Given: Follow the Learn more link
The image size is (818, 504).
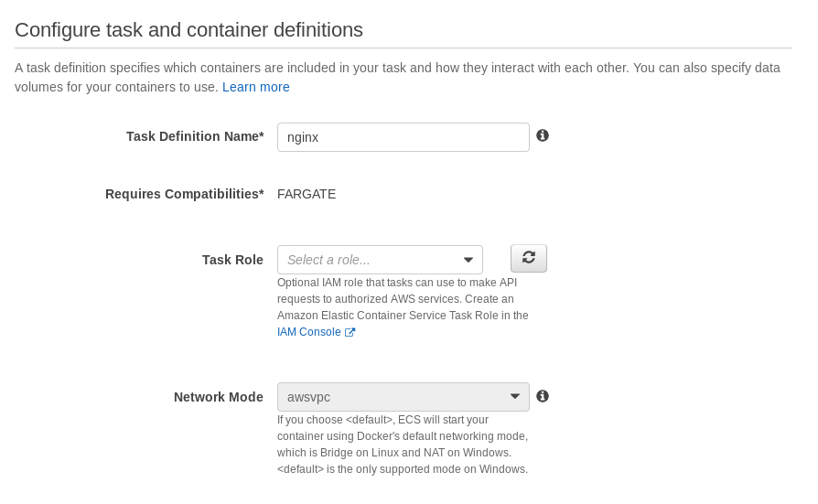Looking at the screenshot, I should [255, 87].
